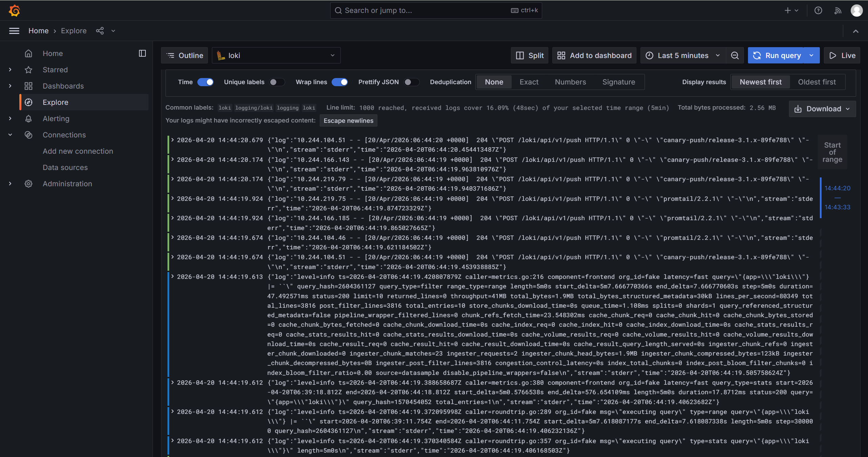Collapse the top bar with the chevron-up icon

coord(856,31)
